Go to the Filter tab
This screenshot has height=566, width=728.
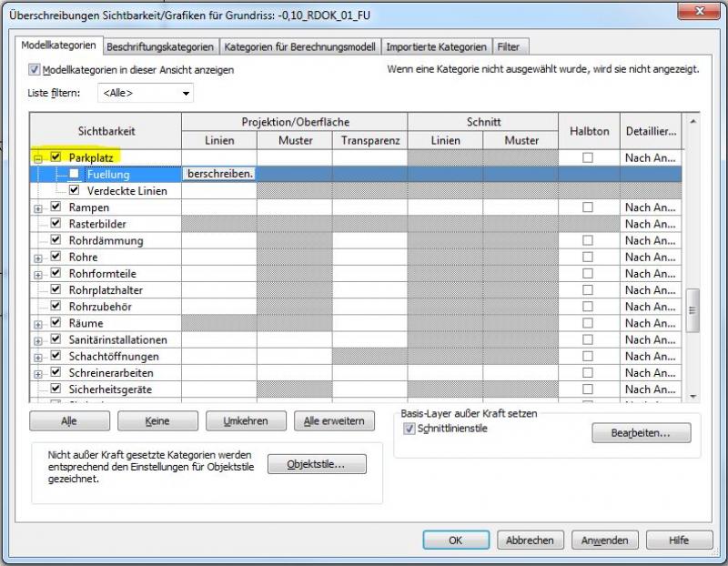(508, 46)
